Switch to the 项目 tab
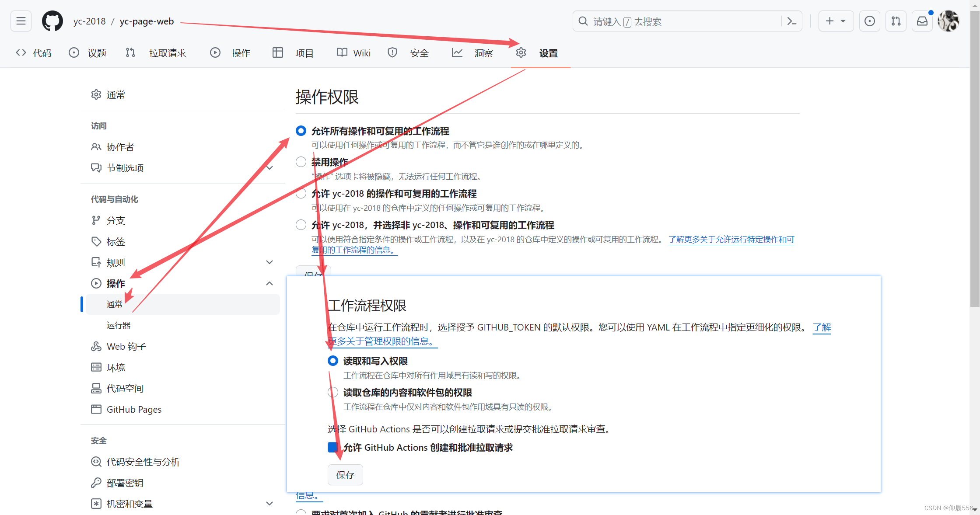The width and height of the screenshot is (980, 515). [x=293, y=53]
